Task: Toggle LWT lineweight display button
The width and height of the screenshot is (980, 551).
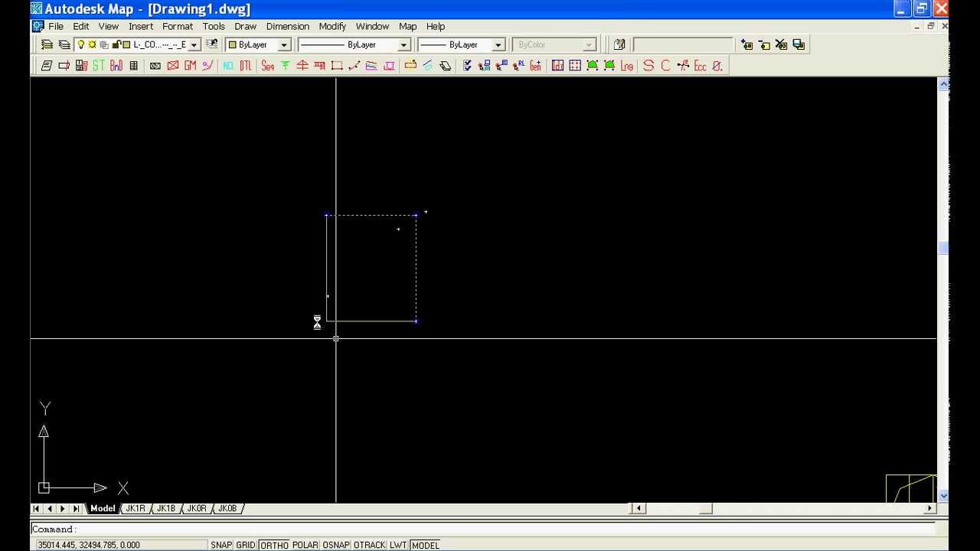Action: pos(398,545)
